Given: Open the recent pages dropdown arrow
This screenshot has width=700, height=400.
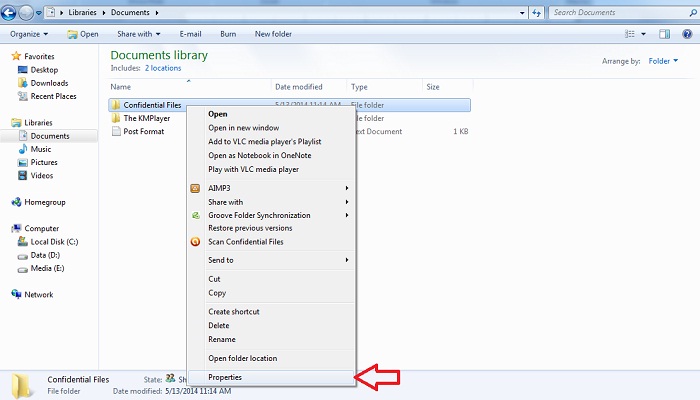Looking at the screenshot, I should click(38, 13).
